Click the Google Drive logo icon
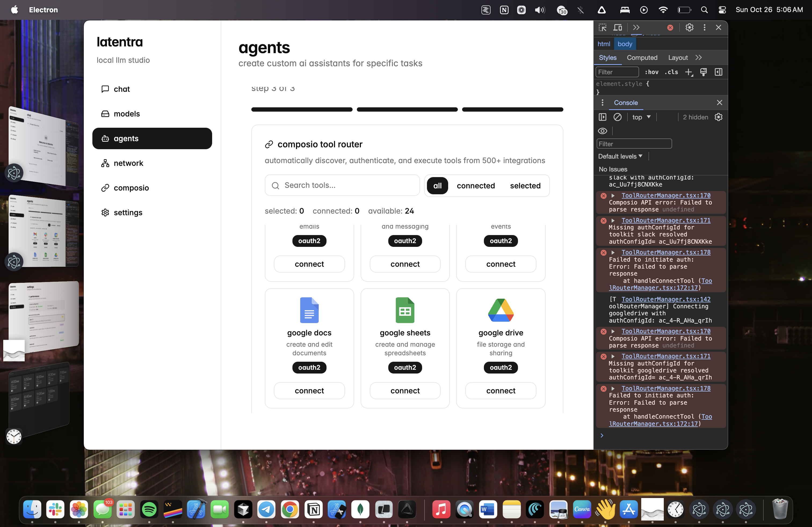This screenshot has width=812, height=527. point(501,310)
